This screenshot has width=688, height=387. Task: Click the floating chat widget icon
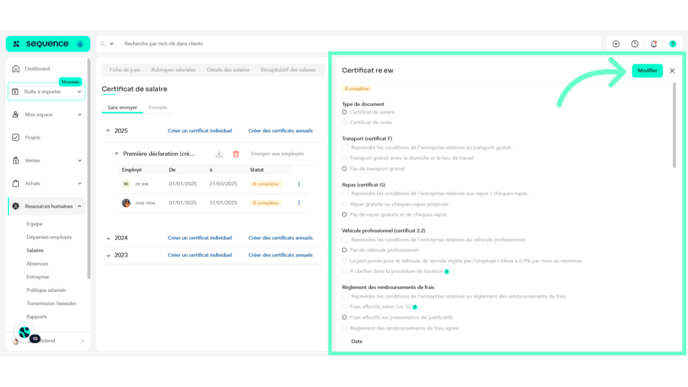coord(25,332)
